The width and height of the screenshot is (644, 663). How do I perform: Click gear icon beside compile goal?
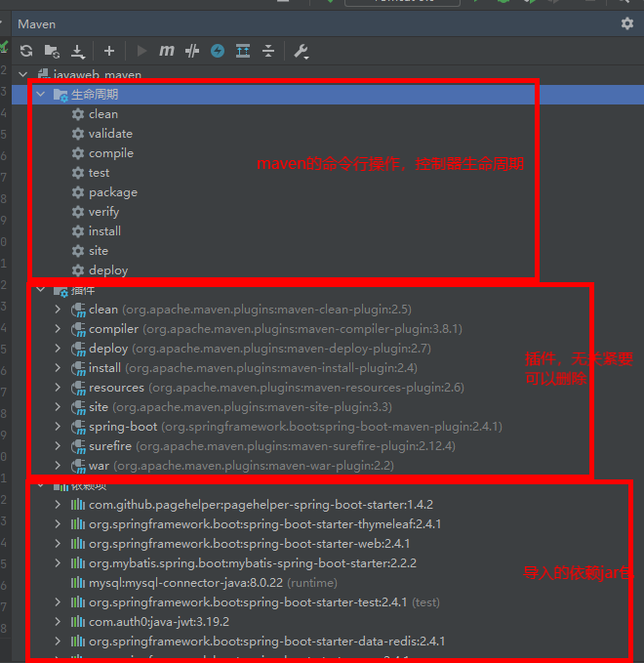(78, 153)
